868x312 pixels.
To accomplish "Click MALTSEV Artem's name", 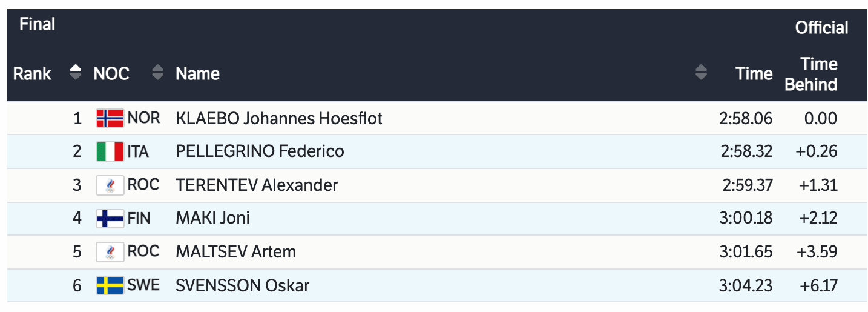I will click(235, 251).
